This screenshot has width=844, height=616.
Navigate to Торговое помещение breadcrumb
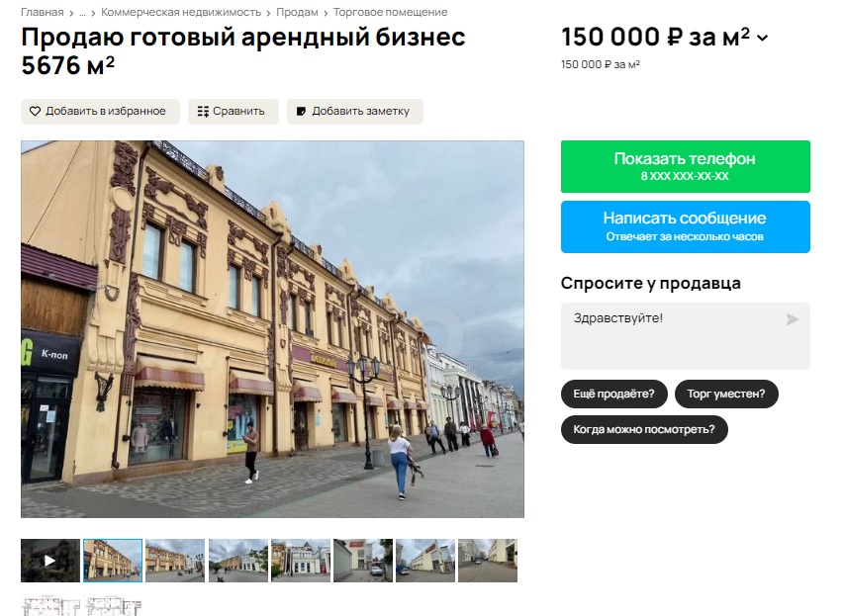pos(390,12)
